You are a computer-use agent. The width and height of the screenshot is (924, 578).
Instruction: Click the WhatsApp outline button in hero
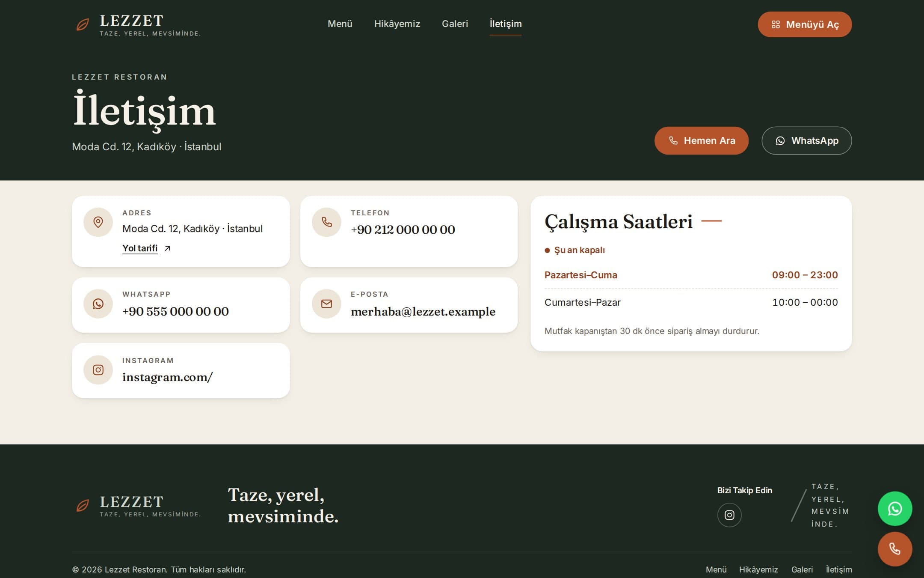pyautogui.click(x=806, y=140)
